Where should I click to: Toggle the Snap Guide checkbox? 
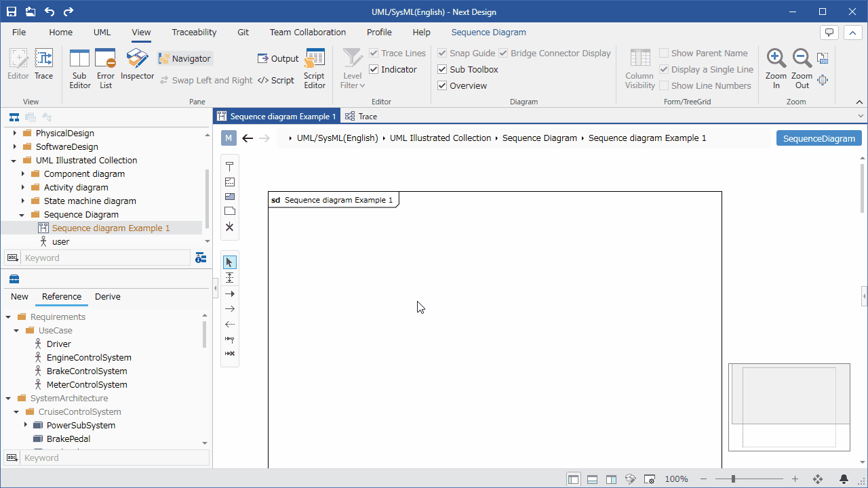coord(442,53)
